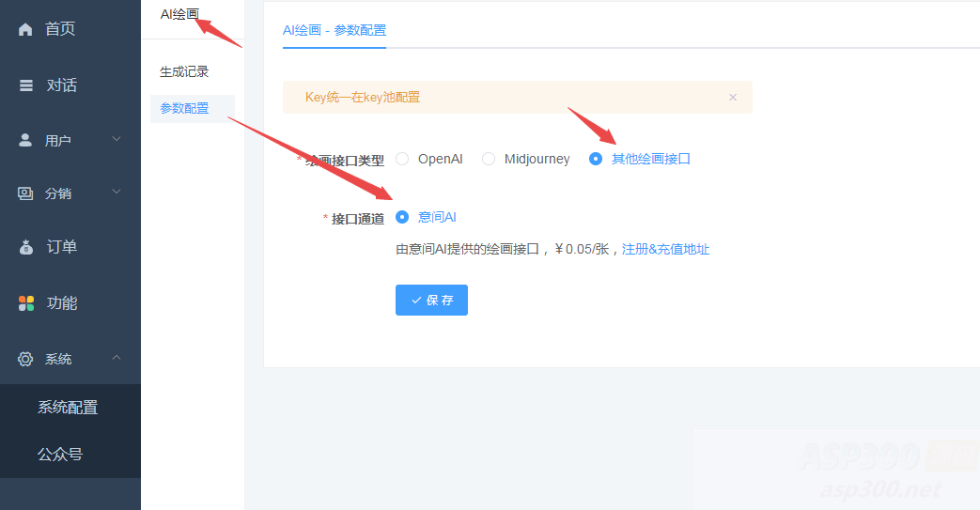The image size is (980, 510).
Task: Click the 功能 colorful grid icon
Action: (x=26, y=303)
